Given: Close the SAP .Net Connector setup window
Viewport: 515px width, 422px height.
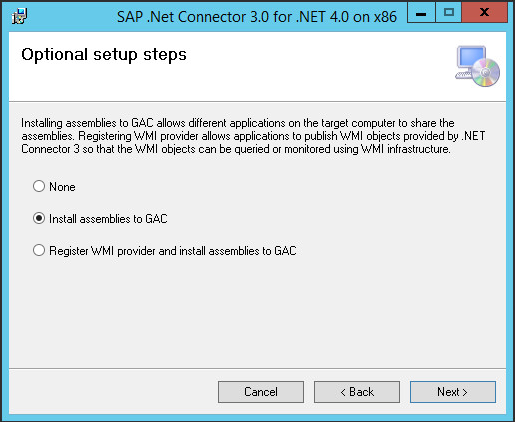Looking at the screenshot, I should (x=485, y=13).
